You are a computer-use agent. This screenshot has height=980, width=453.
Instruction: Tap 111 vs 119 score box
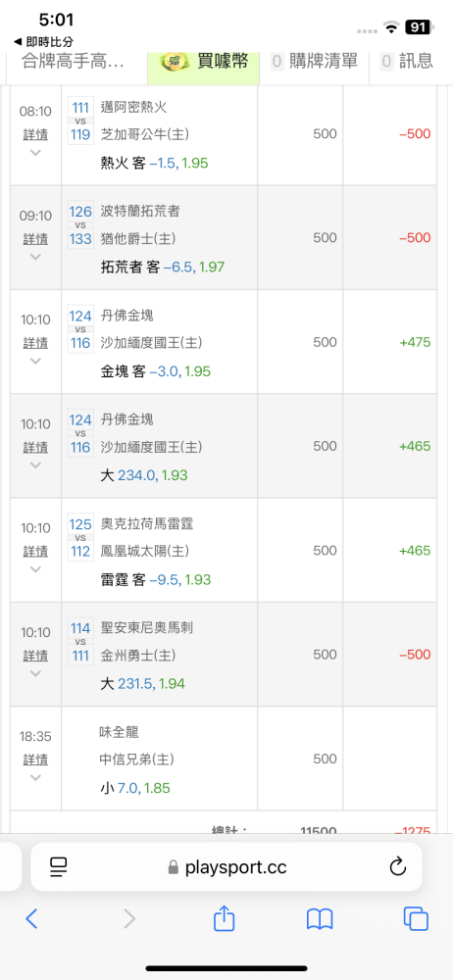pos(80,120)
